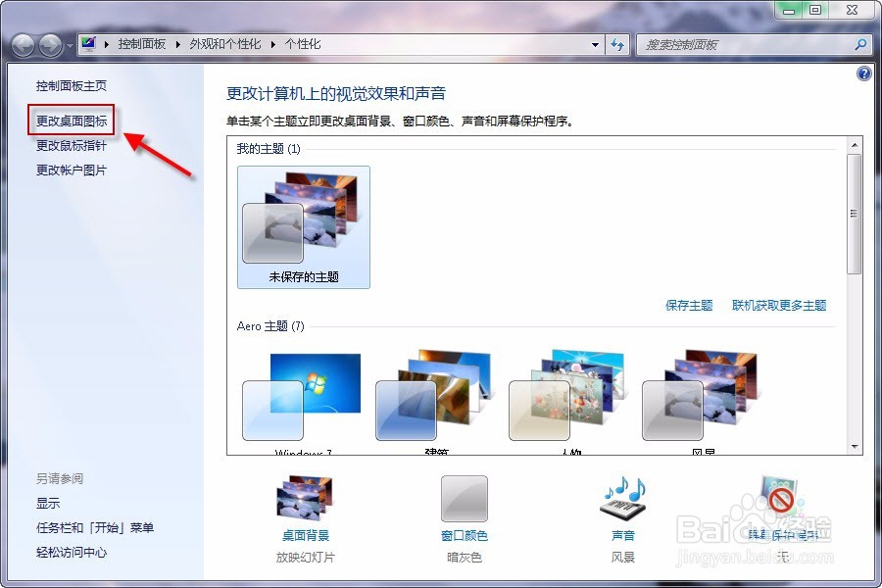Open the Desktop Background (桌面背景) icon
882x588 pixels.
[x=305, y=498]
